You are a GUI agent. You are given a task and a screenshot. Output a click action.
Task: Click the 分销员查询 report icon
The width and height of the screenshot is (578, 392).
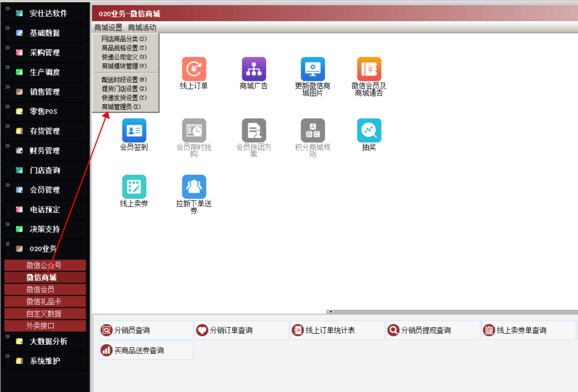[106, 330]
